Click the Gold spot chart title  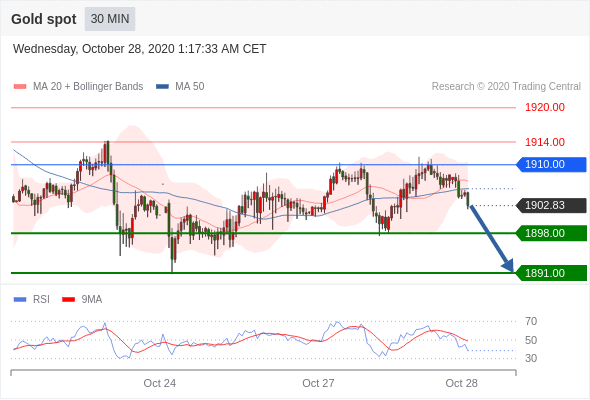(x=44, y=19)
